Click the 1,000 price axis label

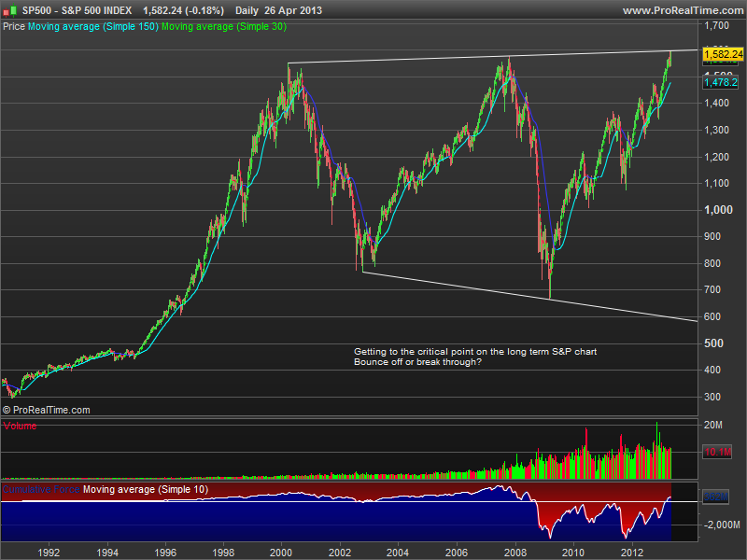pos(718,210)
